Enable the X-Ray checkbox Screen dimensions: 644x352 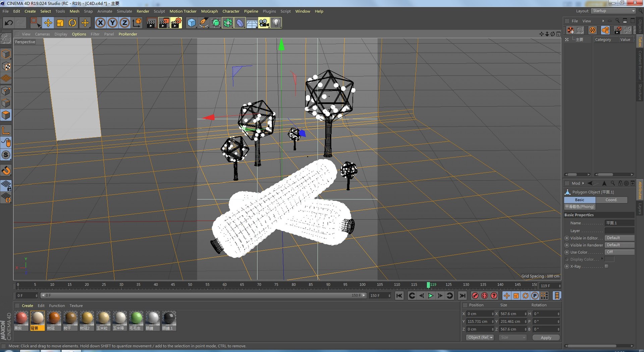606,266
